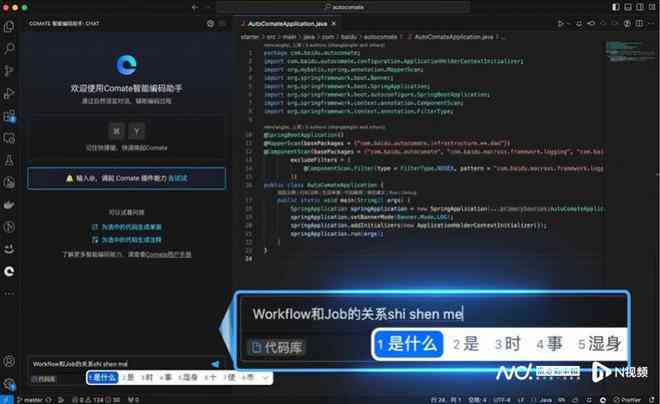
Task: Open the Remote Explorer view
Action: click(x=9, y=138)
